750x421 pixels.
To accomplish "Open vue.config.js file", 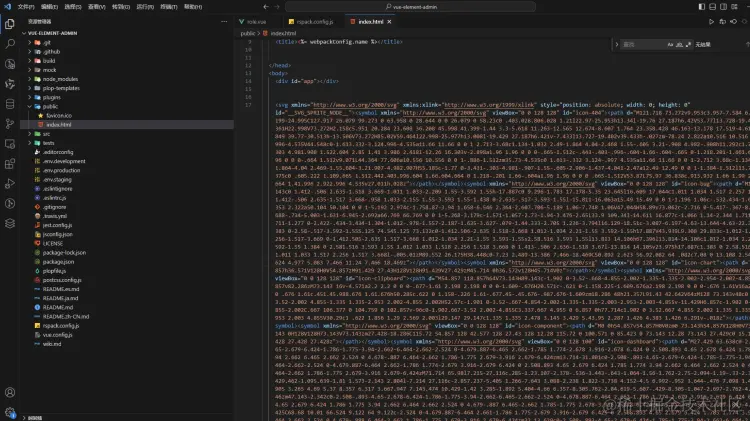I will click(127, 335).
